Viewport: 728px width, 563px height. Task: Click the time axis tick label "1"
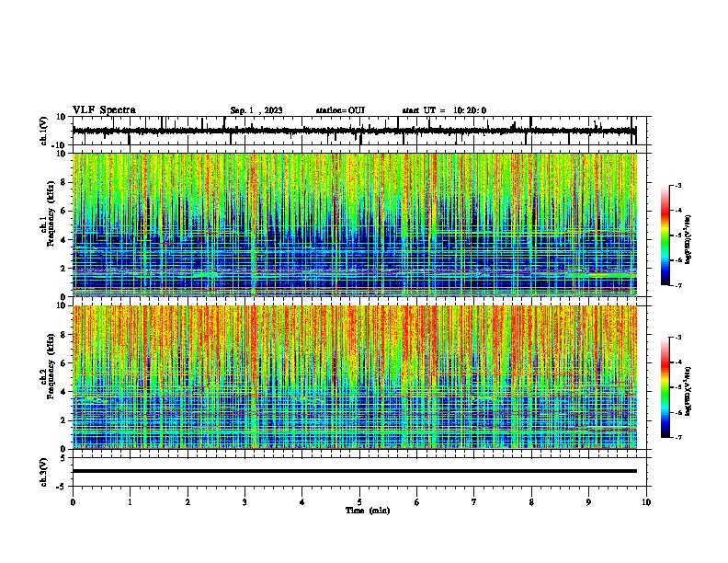(x=131, y=502)
